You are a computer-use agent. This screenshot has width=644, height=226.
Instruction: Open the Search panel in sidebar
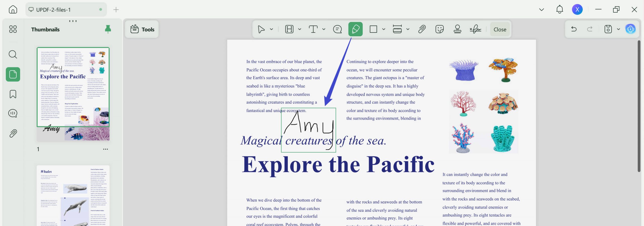tap(13, 54)
